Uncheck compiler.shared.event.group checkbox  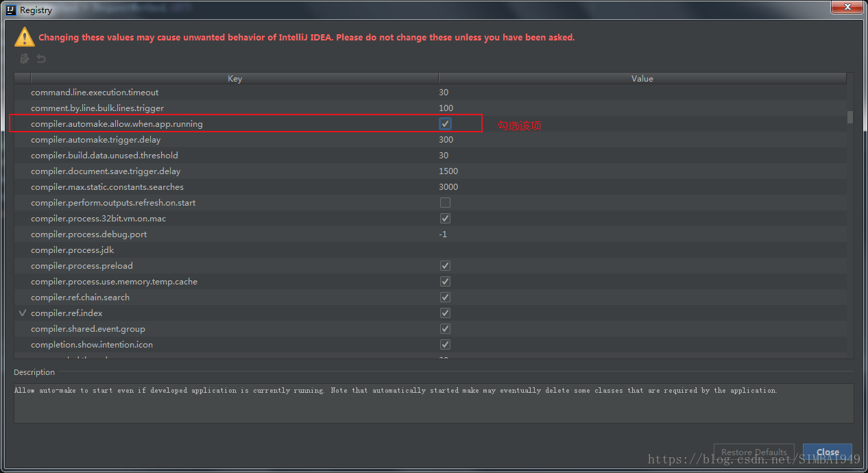(445, 328)
